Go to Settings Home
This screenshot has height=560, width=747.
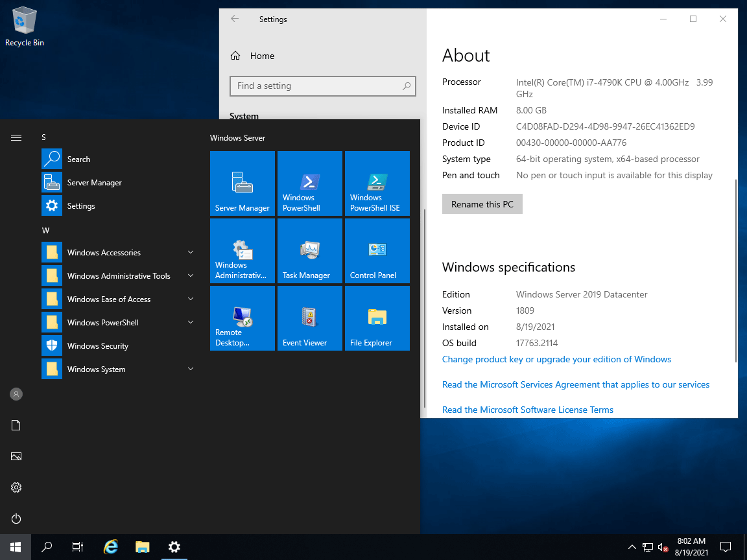point(252,56)
